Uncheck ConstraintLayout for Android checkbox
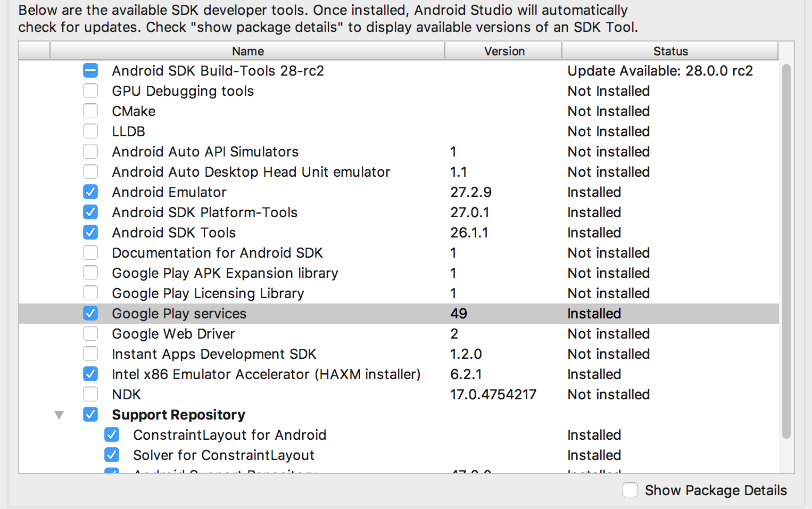The width and height of the screenshot is (812, 509). pyautogui.click(x=112, y=434)
